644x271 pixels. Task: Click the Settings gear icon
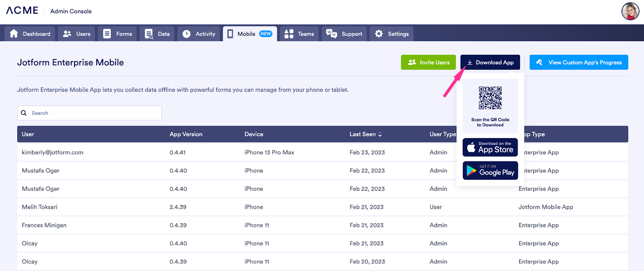click(x=379, y=34)
